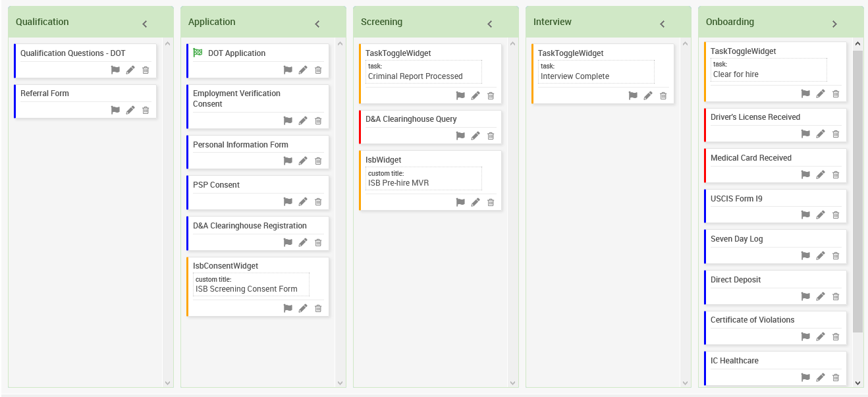The image size is (868, 397).
Task: Select the Interview column header
Action: [553, 22]
